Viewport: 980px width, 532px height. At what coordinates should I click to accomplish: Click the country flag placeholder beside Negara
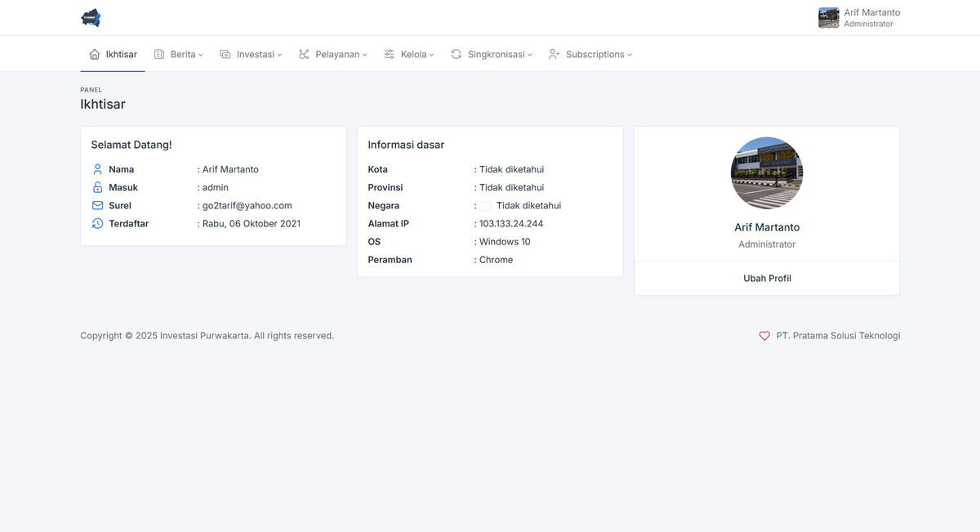(x=486, y=206)
